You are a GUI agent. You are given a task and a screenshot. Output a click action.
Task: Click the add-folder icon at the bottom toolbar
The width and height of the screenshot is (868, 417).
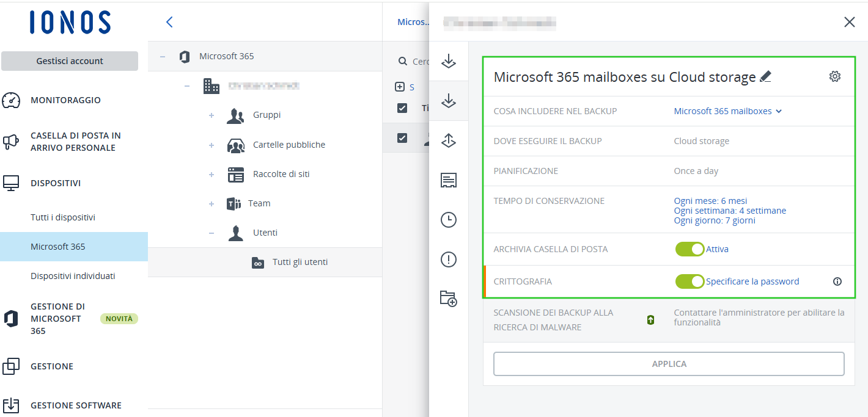pos(449,299)
